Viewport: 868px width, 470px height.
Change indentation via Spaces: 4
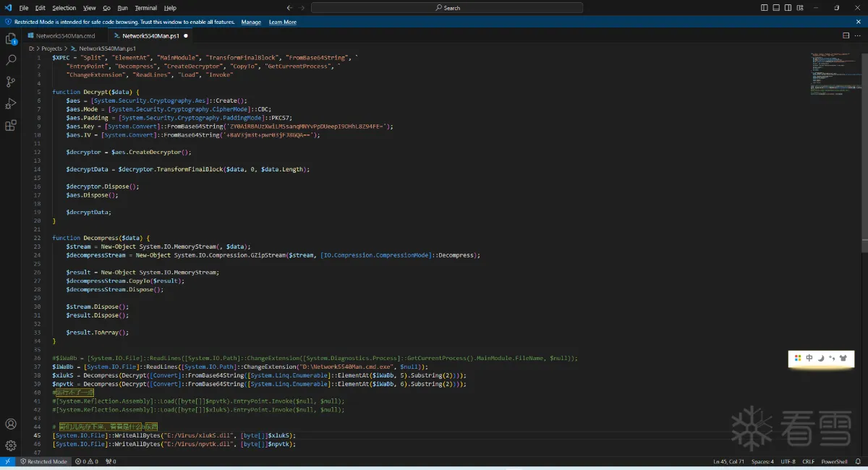[762, 461]
